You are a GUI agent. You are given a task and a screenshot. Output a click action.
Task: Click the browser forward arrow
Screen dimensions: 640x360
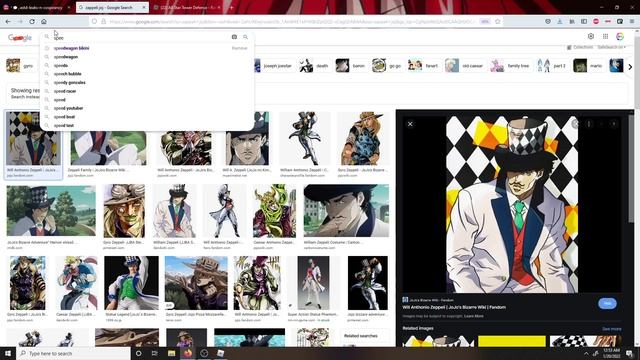pos(20,21)
